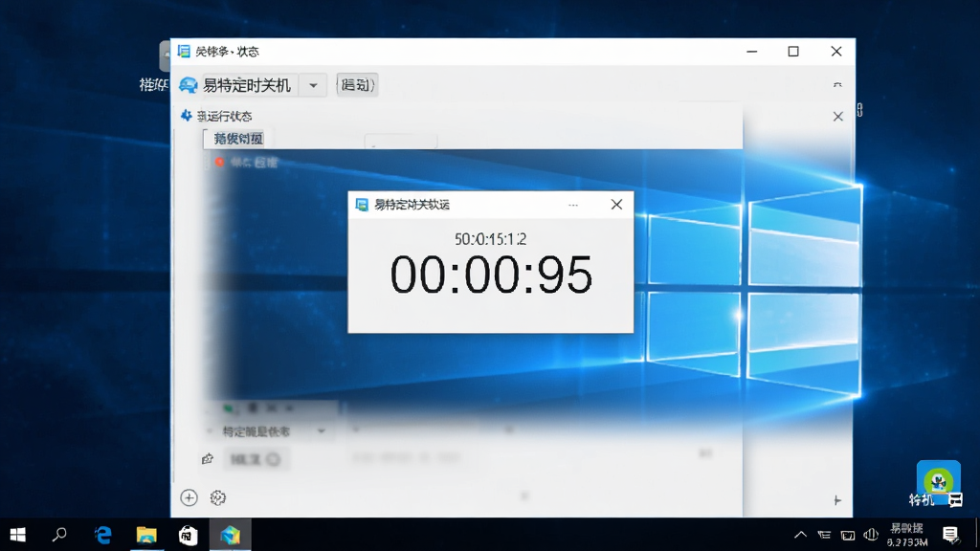Click the blue puzzle icon next to 运行状态
Image resolution: width=980 pixels, height=551 pixels.
tap(187, 116)
